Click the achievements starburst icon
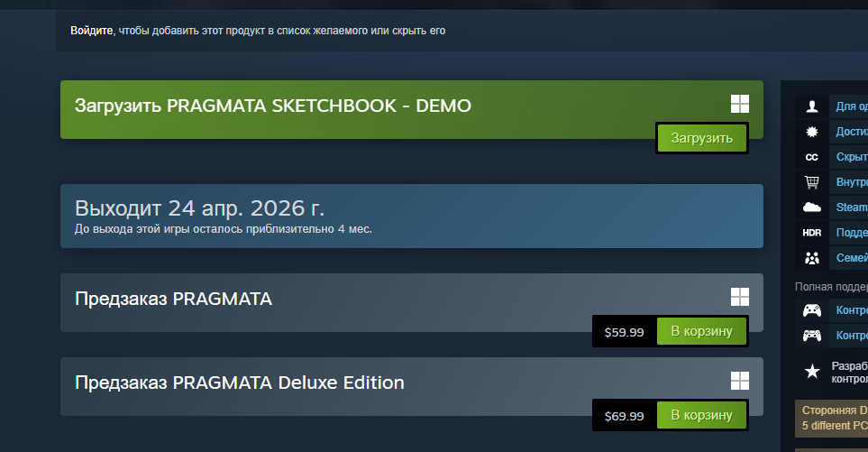 (812, 132)
